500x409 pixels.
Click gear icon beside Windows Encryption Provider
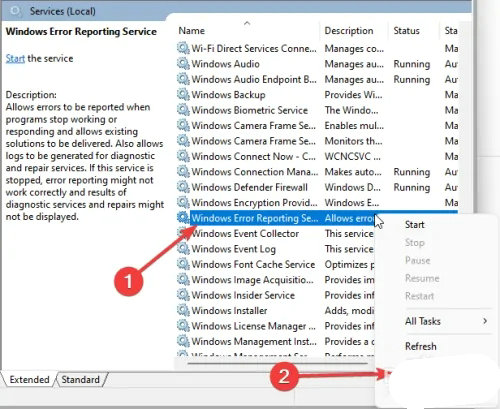point(183,202)
